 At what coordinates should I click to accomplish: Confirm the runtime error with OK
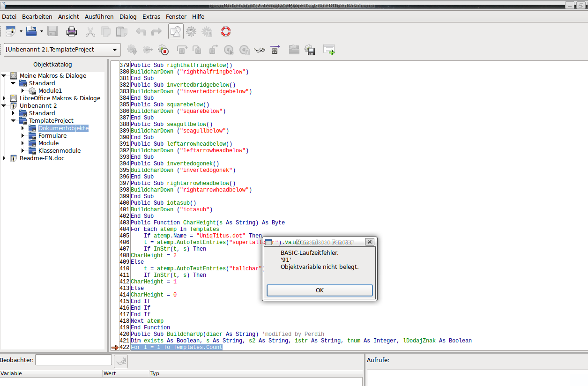(320, 290)
